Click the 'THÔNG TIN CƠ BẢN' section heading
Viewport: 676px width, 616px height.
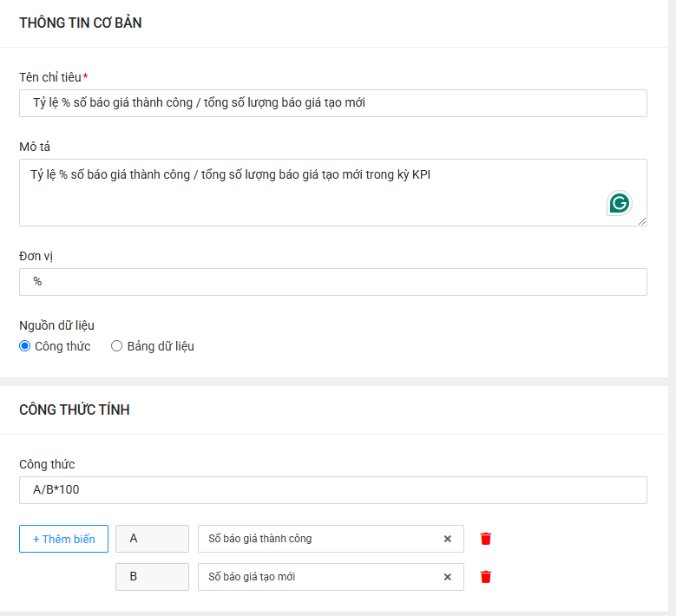pyautogui.click(x=81, y=23)
